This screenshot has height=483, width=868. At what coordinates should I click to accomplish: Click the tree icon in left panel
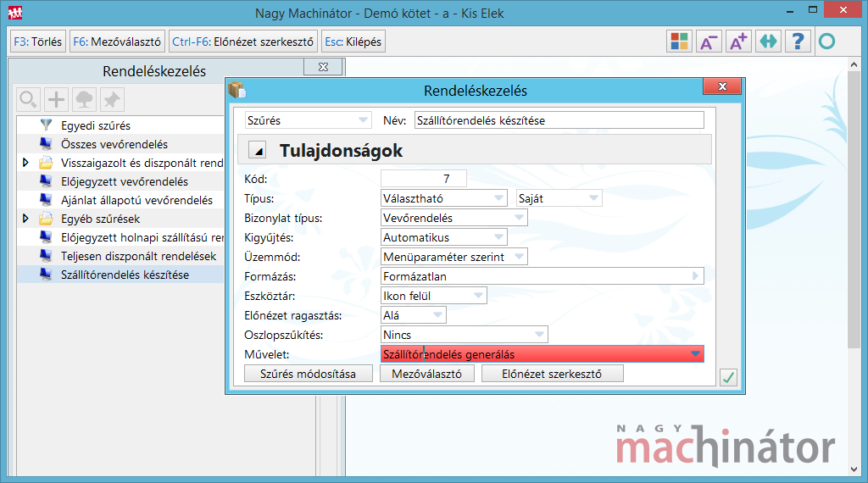[x=84, y=100]
